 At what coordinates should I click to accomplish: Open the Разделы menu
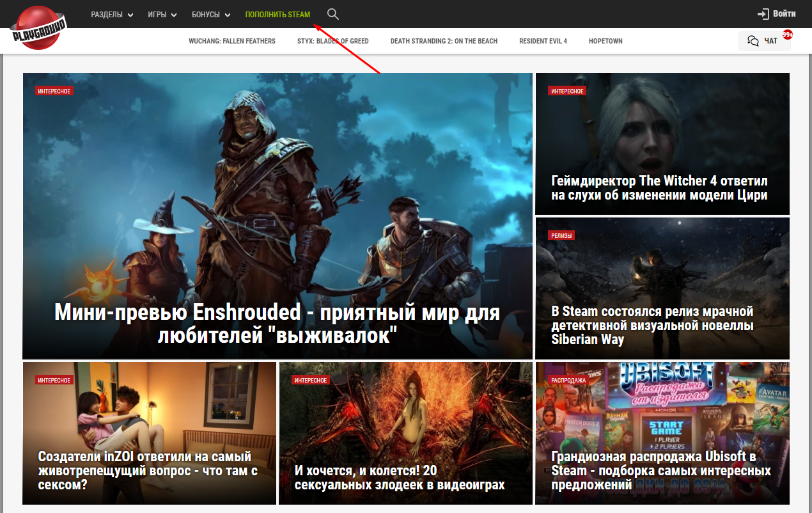tap(113, 14)
